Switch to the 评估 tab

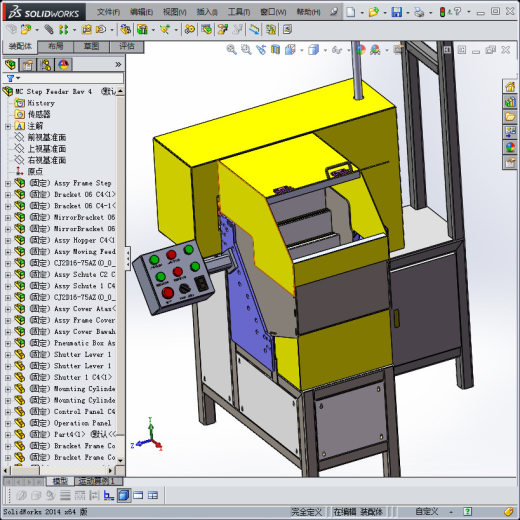tap(127, 47)
